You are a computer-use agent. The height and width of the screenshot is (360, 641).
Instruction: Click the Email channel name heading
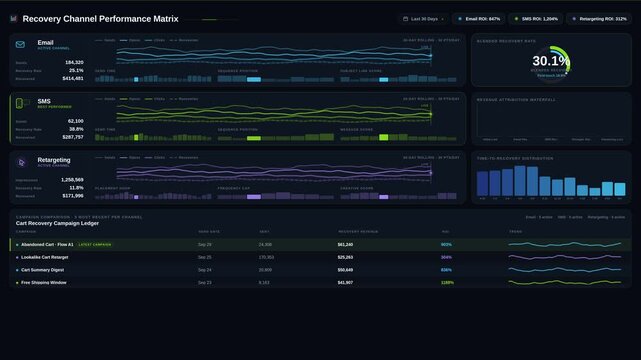pos(45,42)
